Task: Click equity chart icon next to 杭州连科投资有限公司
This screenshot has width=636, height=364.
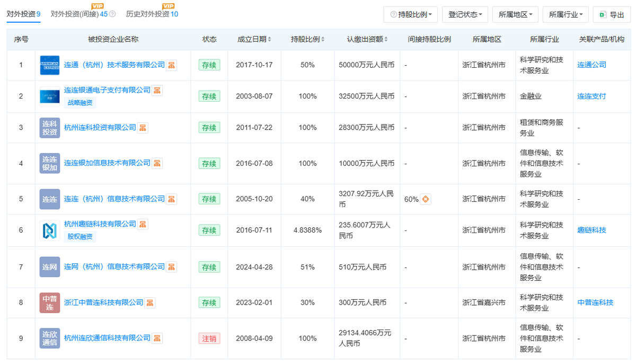Action: [x=143, y=128]
